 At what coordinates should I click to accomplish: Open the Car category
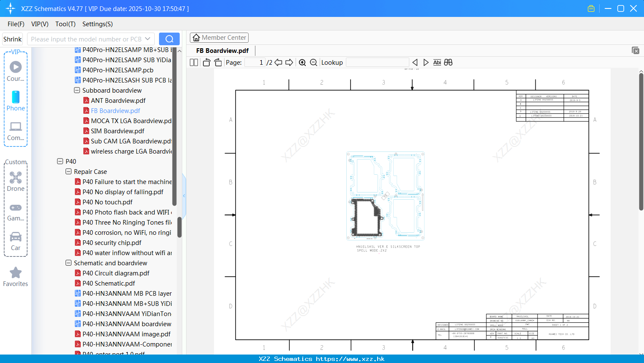(16, 241)
